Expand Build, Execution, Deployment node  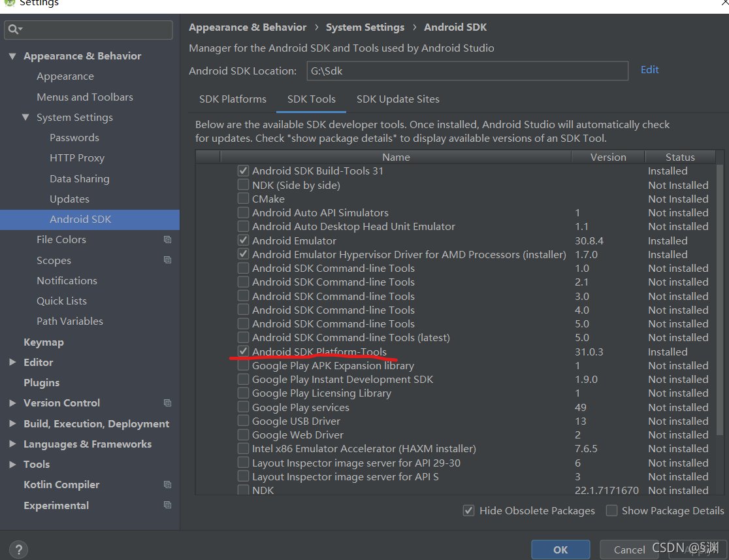tap(12, 423)
